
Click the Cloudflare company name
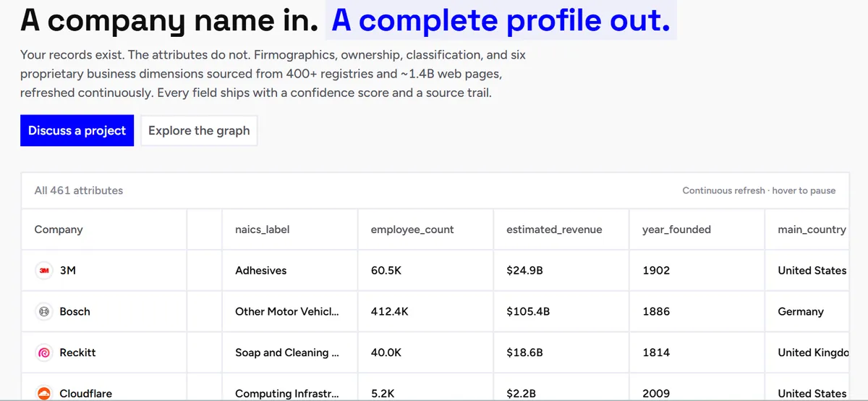[86, 394]
